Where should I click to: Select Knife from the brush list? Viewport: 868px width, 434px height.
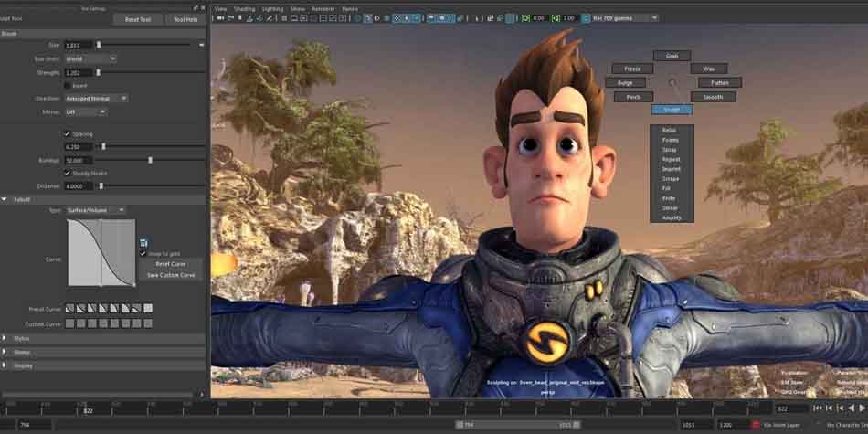pos(672,198)
